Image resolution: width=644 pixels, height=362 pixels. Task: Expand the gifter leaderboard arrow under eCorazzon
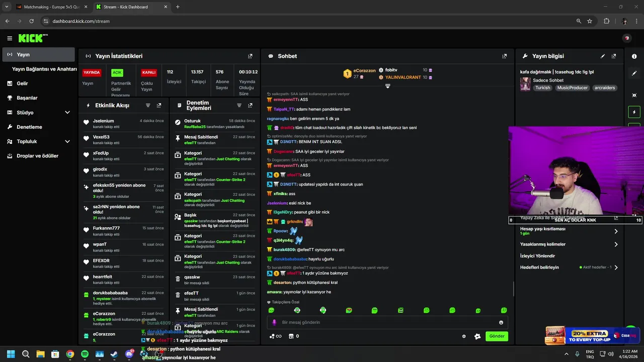point(387,86)
